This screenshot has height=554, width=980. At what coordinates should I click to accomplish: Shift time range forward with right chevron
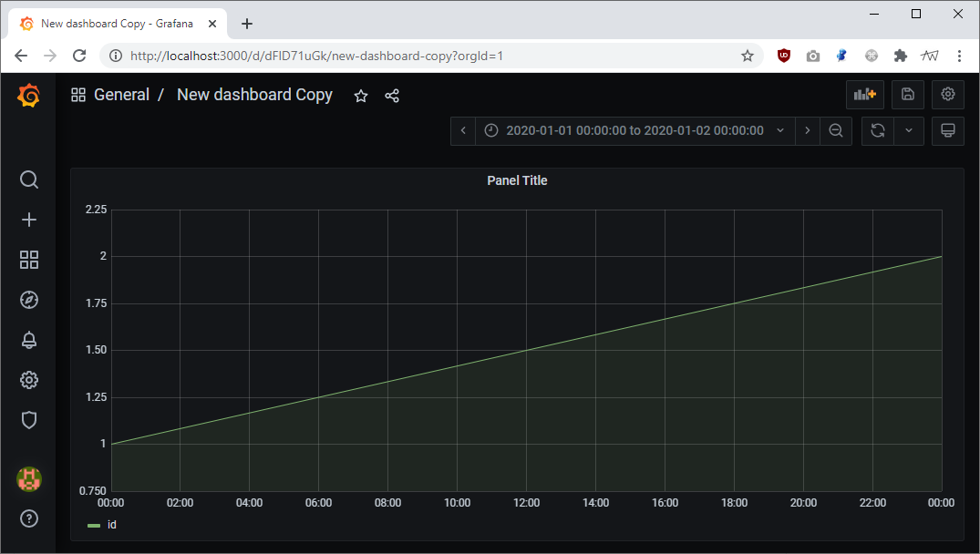808,130
